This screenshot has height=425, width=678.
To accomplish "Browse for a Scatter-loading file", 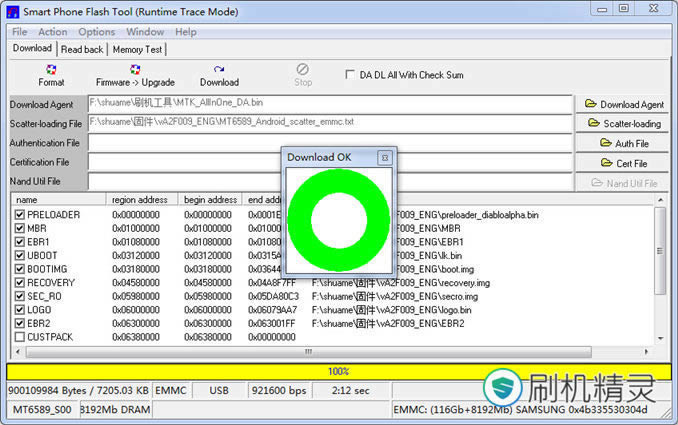I will [624, 124].
